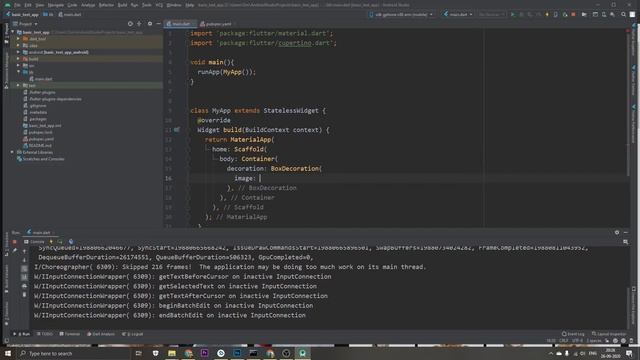640x360 pixels.
Task: Open the Terminal tool window
Action: point(70,334)
